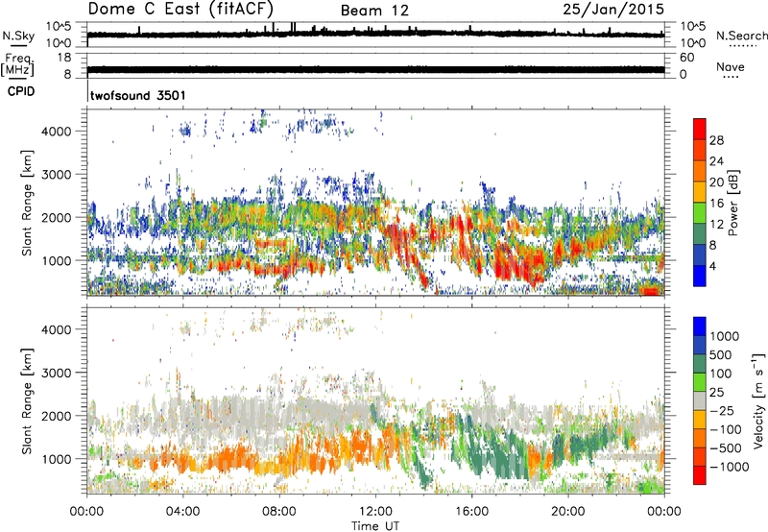The width and height of the screenshot is (768, 532).
Task: Pick the teal 100–500 velocity segment
Action: [700, 364]
